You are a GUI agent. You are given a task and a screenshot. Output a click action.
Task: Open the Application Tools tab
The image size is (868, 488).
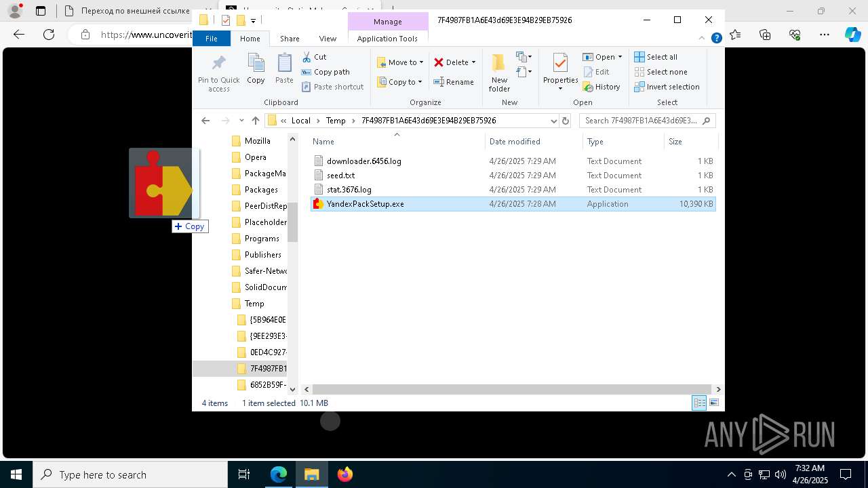pyautogui.click(x=387, y=39)
